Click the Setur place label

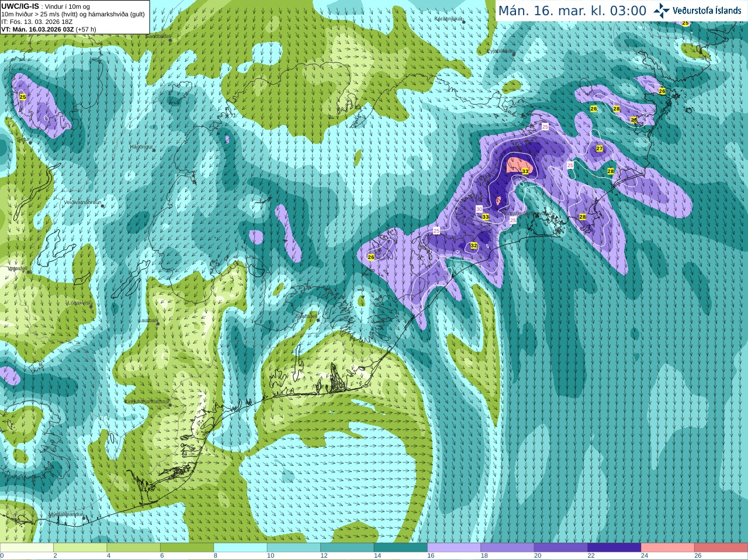[23, 140]
